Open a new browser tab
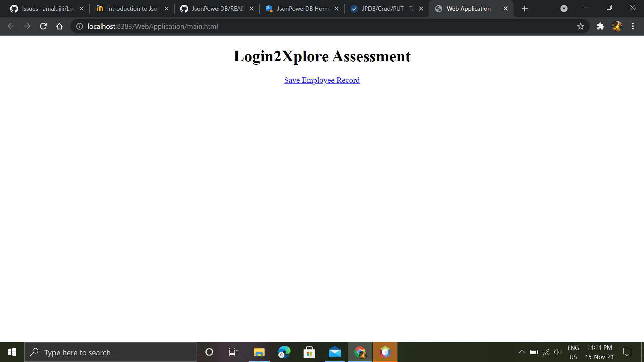The width and height of the screenshot is (644, 362). [x=525, y=8]
